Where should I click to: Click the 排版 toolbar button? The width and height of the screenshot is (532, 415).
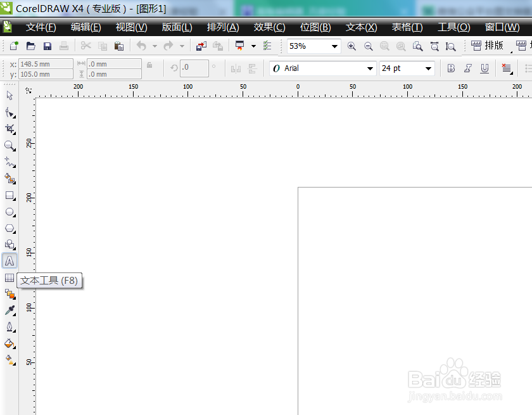click(487, 46)
